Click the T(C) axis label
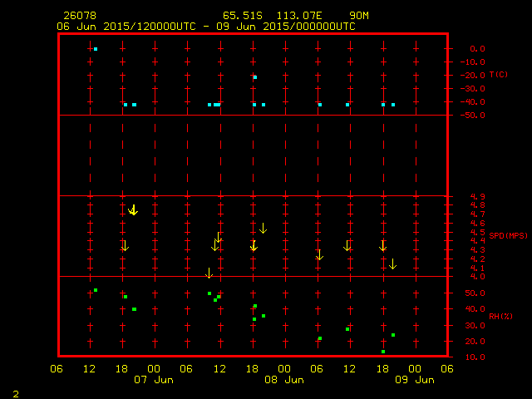The image size is (532, 399). coord(499,75)
